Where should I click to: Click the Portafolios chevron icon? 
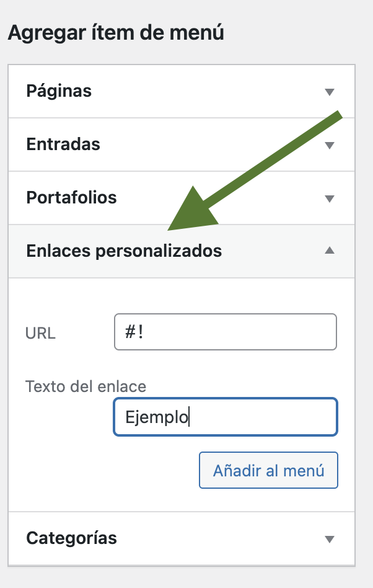click(330, 198)
